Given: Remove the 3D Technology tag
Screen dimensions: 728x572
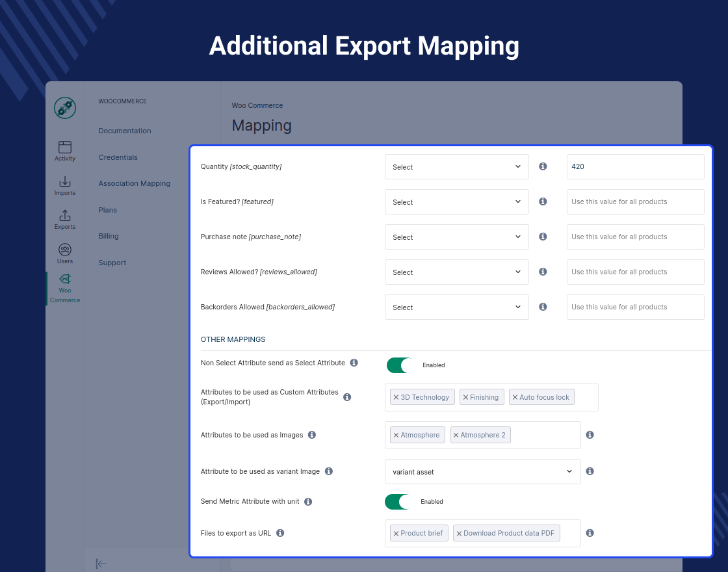Looking at the screenshot, I should pyautogui.click(x=396, y=397).
